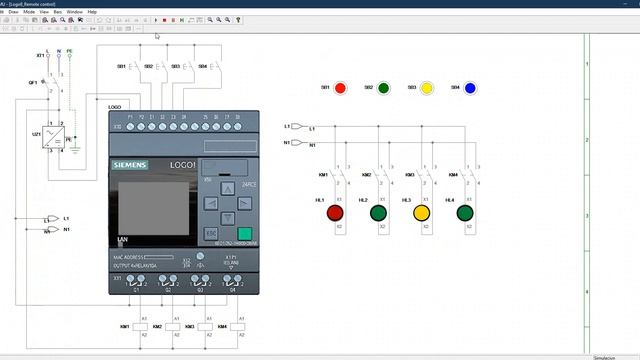The height and width of the screenshot is (360, 640).
Task: Open the Window menu
Action: pos(74,12)
